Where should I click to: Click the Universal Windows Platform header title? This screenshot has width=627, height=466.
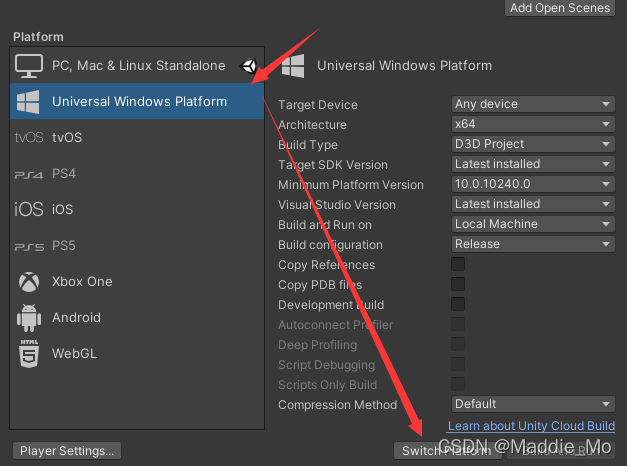[404, 66]
